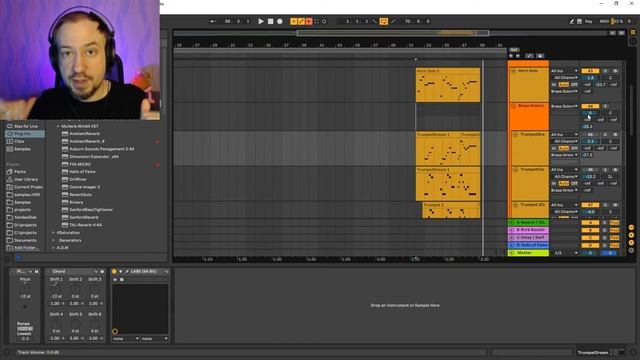
Task: Switch to Arrangement view selector icon
Action: click(x=633, y=32)
